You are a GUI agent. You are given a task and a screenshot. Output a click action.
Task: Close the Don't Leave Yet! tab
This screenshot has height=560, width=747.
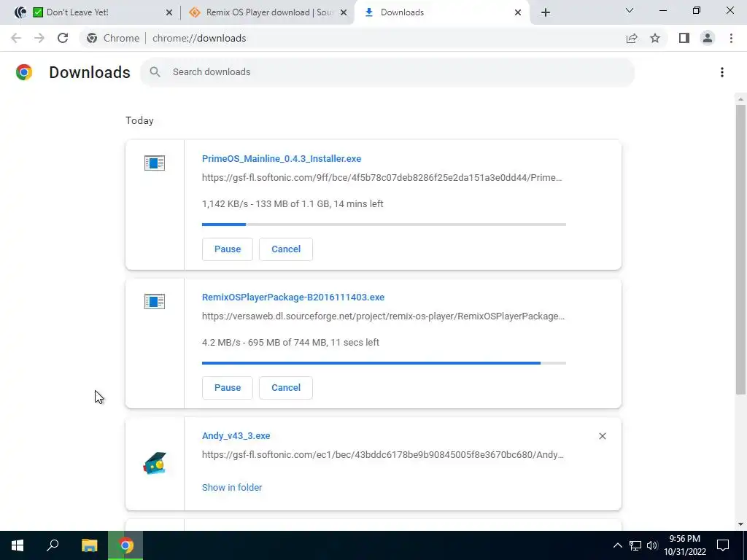pyautogui.click(x=169, y=12)
